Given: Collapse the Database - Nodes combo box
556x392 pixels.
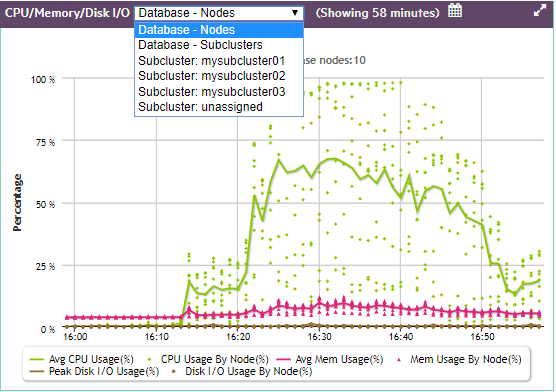Looking at the screenshot, I should [x=219, y=13].
